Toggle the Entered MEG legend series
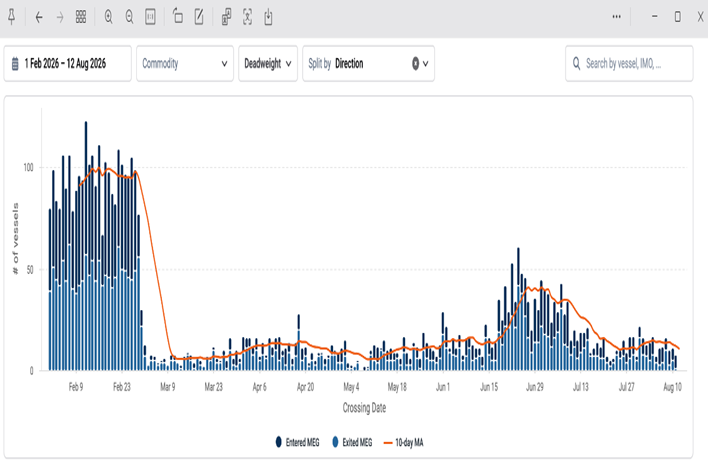The image size is (708, 473). click(x=298, y=442)
